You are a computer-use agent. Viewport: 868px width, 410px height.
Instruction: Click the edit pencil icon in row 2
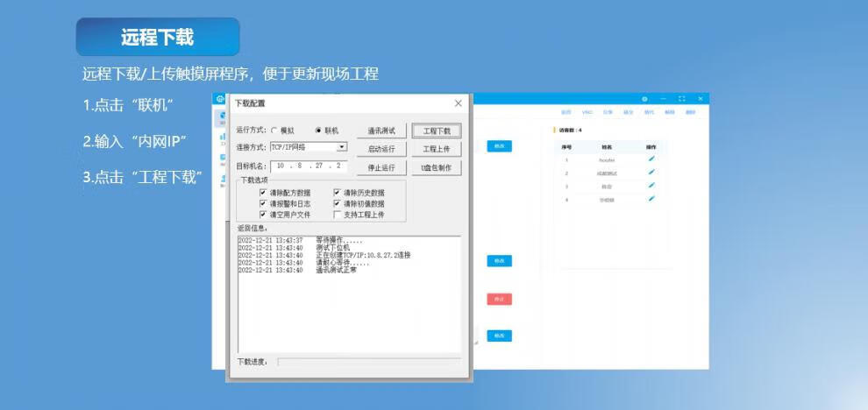[651, 173]
